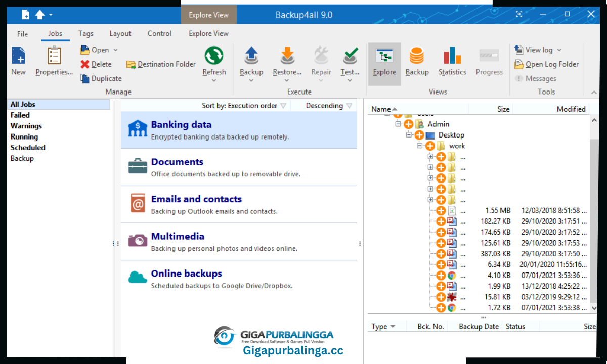The image size is (607, 364).
Task: Sort files by Modified column header
Action: pos(551,109)
